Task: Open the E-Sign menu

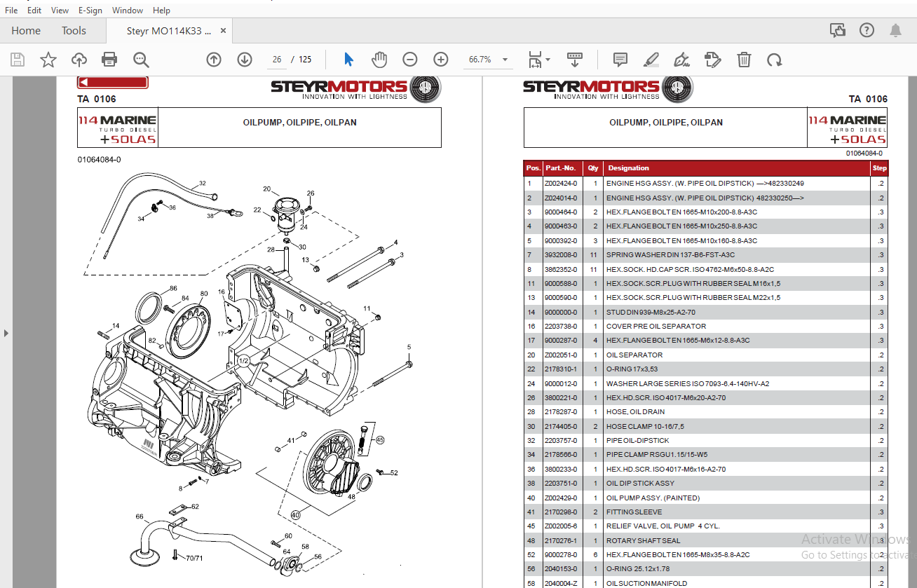Action: pos(90,11)
